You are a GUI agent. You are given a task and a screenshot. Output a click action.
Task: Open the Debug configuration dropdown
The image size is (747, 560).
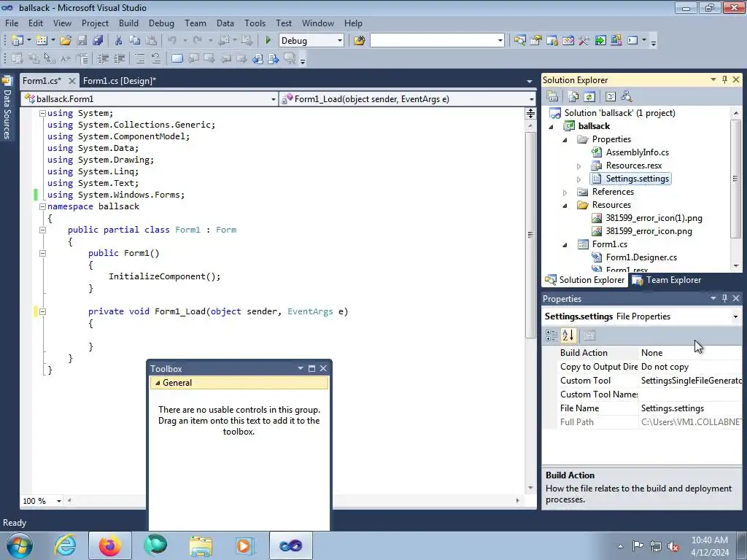(x=340, y=41)
